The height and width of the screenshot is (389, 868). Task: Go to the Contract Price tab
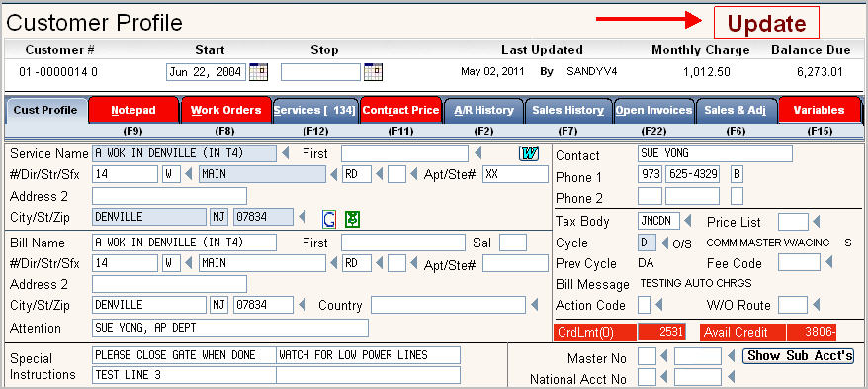click(x=400, y=110)
